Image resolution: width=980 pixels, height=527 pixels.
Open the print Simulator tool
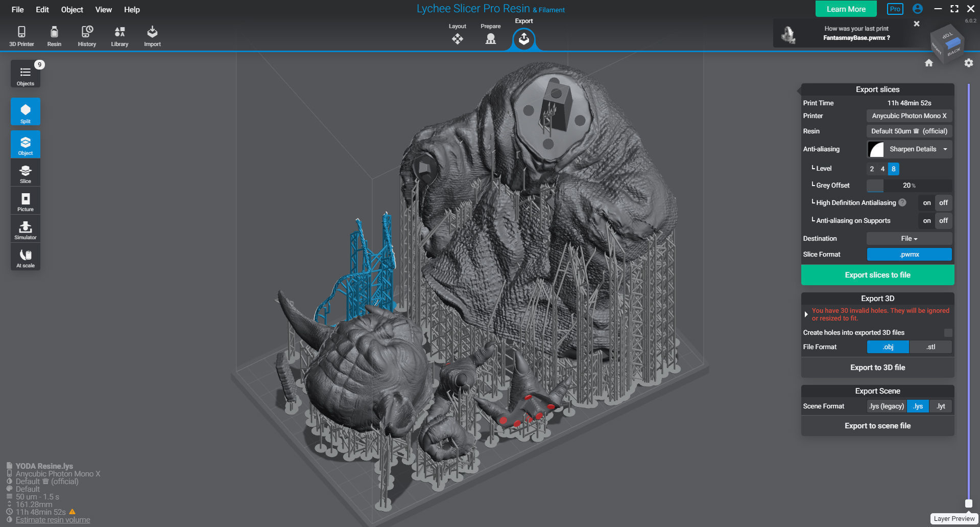pyautogui.click(x=26, y=229)
